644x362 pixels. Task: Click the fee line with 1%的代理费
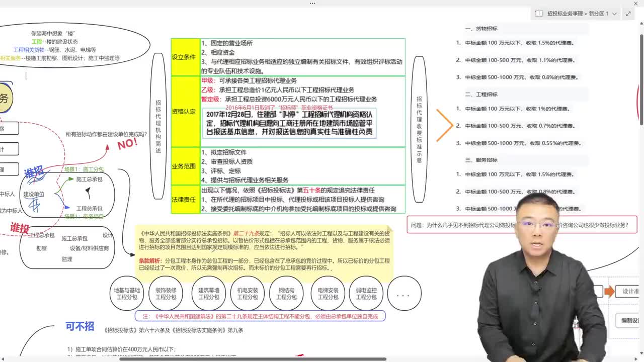512,109
